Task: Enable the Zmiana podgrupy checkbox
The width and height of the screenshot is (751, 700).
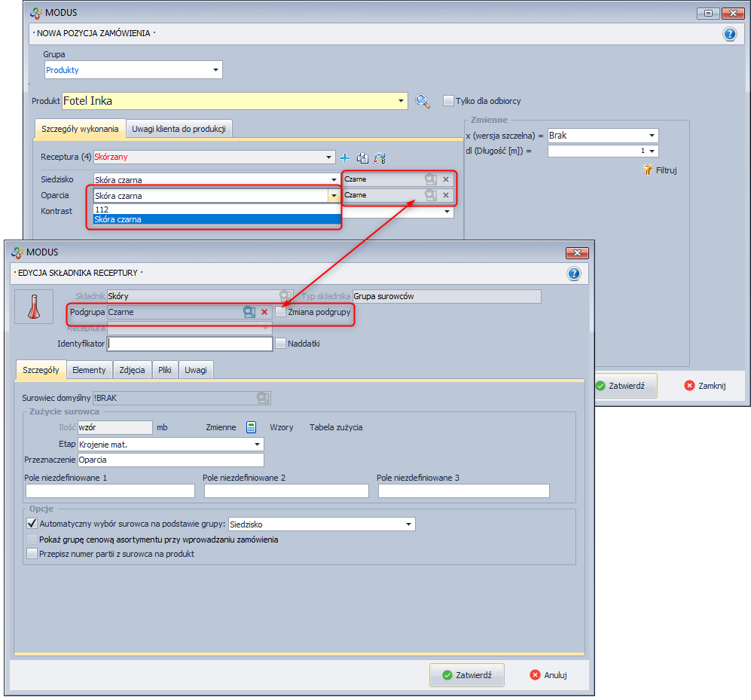Action: pos(281,312)
